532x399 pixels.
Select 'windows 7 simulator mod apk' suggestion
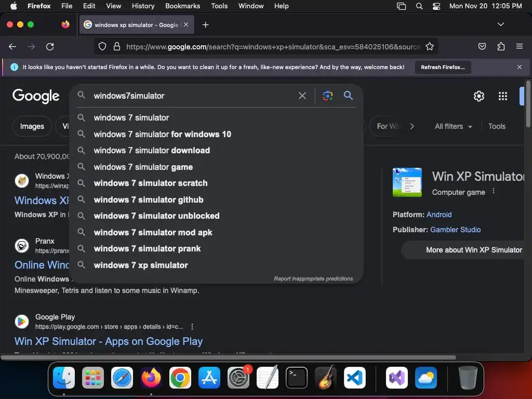pos(216,232)
